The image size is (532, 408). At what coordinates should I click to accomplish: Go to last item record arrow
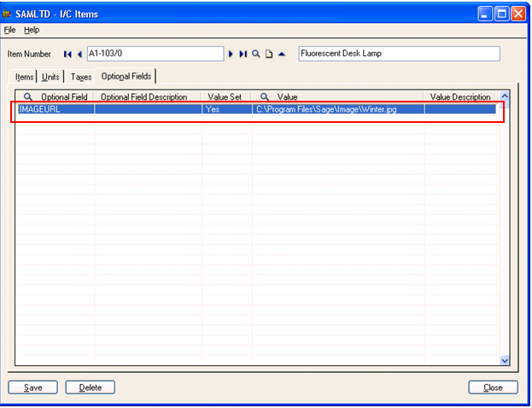pyautogui.click(x=243, y=54)
